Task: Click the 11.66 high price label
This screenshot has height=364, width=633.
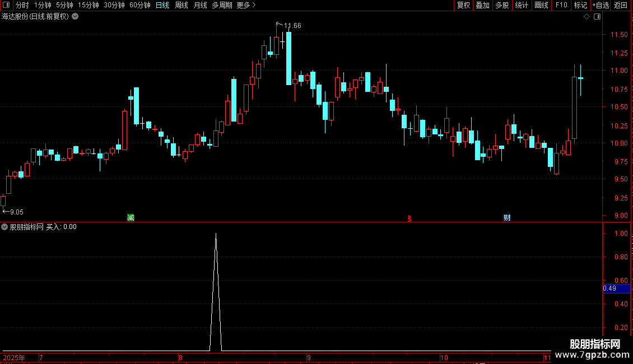Action: (292, 26)
